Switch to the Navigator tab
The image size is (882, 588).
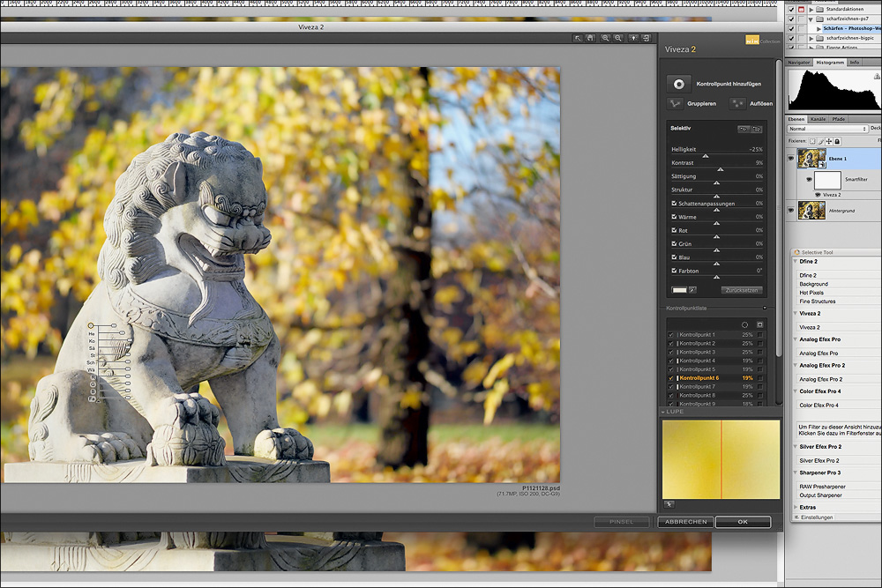pos(799,63)
